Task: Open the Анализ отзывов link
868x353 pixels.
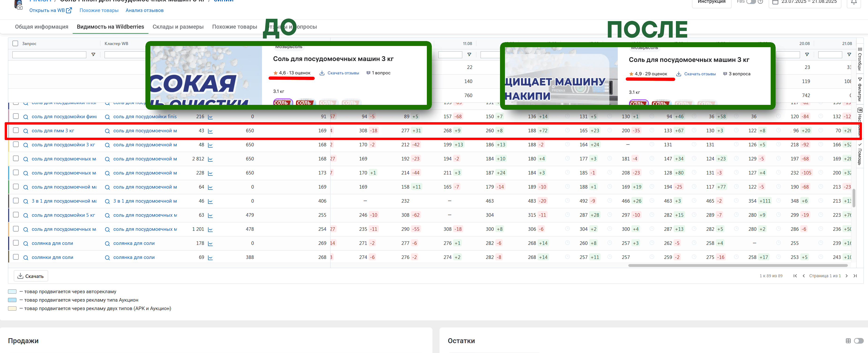Action: [144, 11]
